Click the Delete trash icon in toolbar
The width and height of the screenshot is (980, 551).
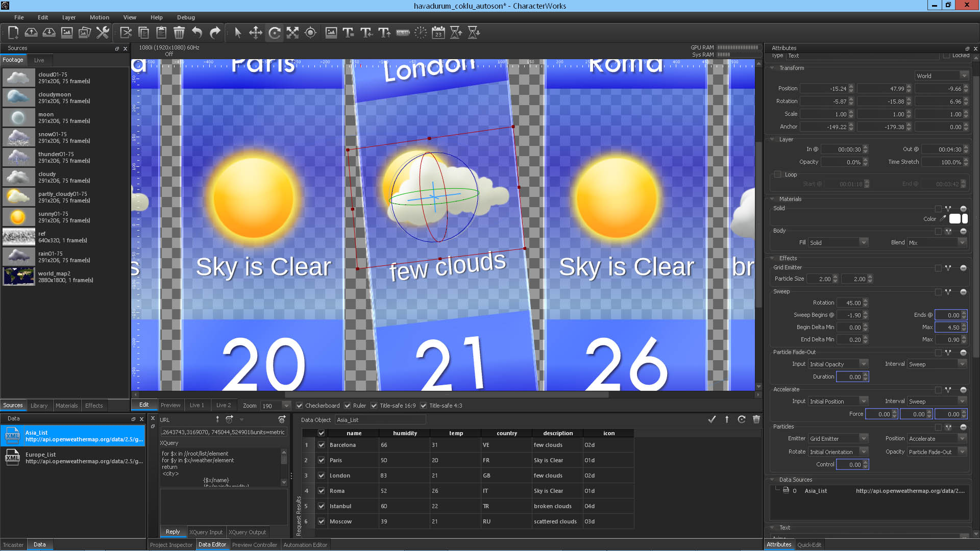[179, 33]
